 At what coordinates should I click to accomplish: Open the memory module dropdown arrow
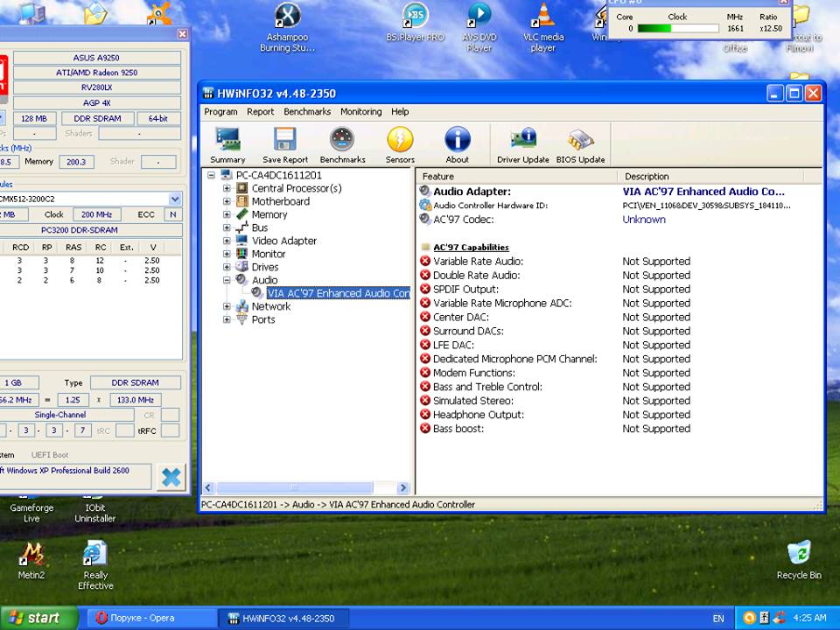(x=175, y=199)
